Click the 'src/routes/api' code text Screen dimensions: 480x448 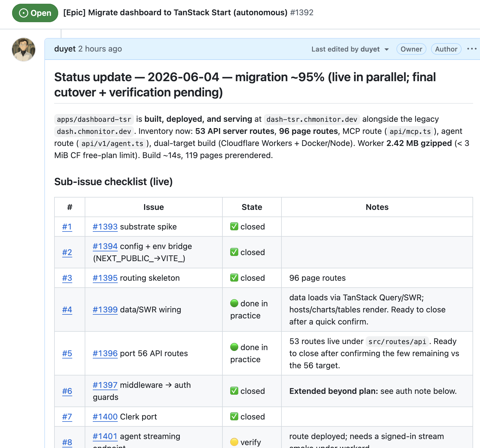[x=397, y=342]
